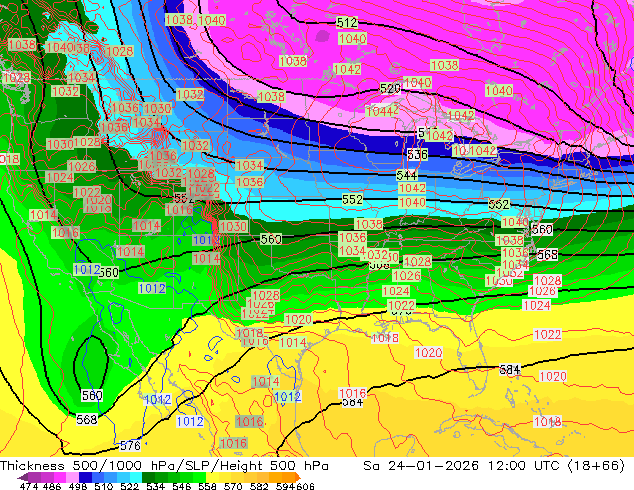Image resolution: width=634 pixels, height=490 pixels.
Task: Click the 544 height contour label
Action: [x=406, y=175]
